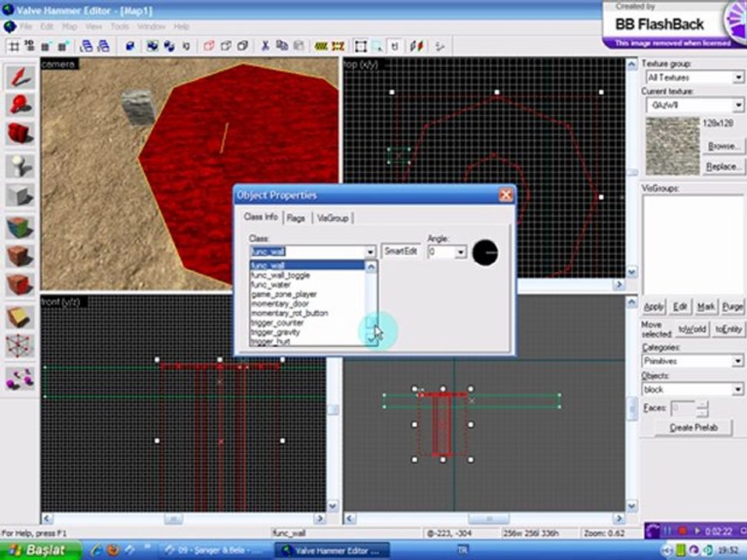Open the Angle dropdown

[460, 251]
